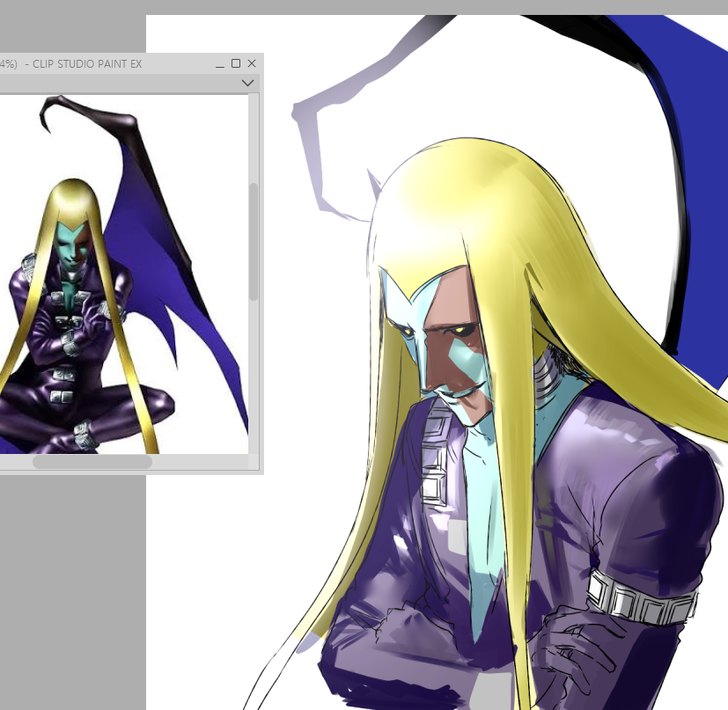Maximize the Clip Studio Paint EX window
This screenshot has height=710, width=728.
pos(236,63)
